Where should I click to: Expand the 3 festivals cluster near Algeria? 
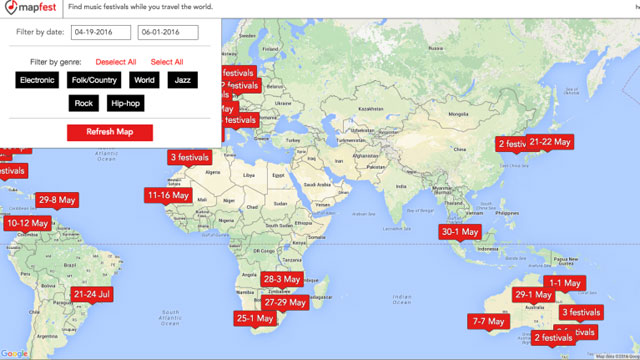[x=189, y=158]
